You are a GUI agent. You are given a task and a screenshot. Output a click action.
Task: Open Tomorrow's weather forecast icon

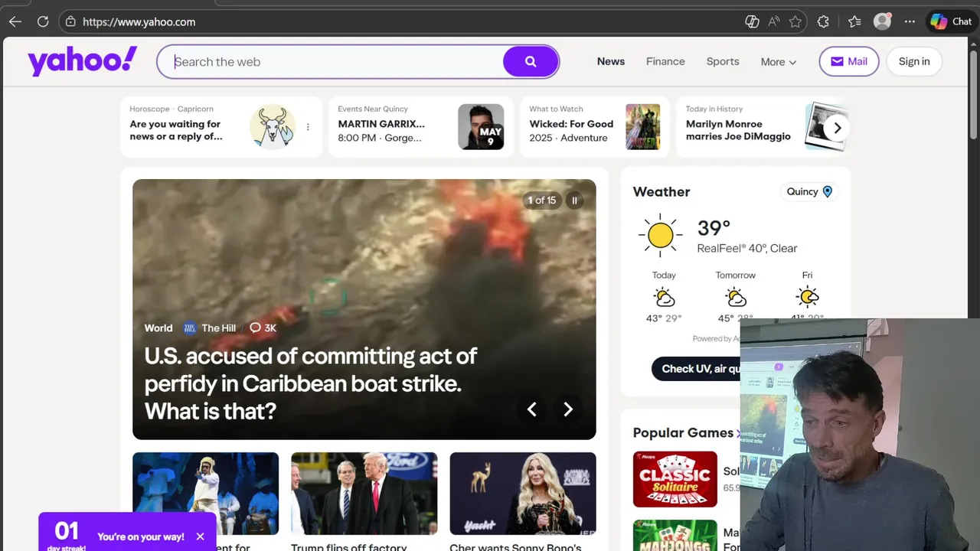pyautogui.click(x=735, y=297)
